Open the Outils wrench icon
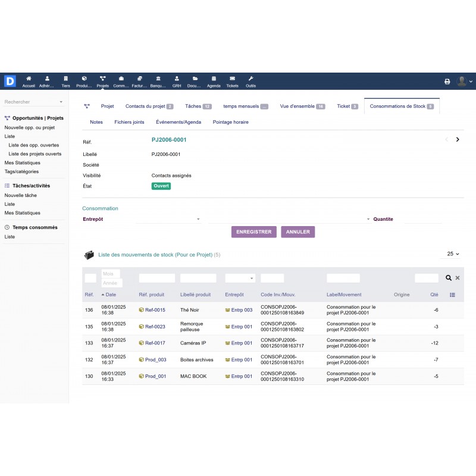Image resolution: width=476 pixels, height=476 pixels. pos(250,79)
